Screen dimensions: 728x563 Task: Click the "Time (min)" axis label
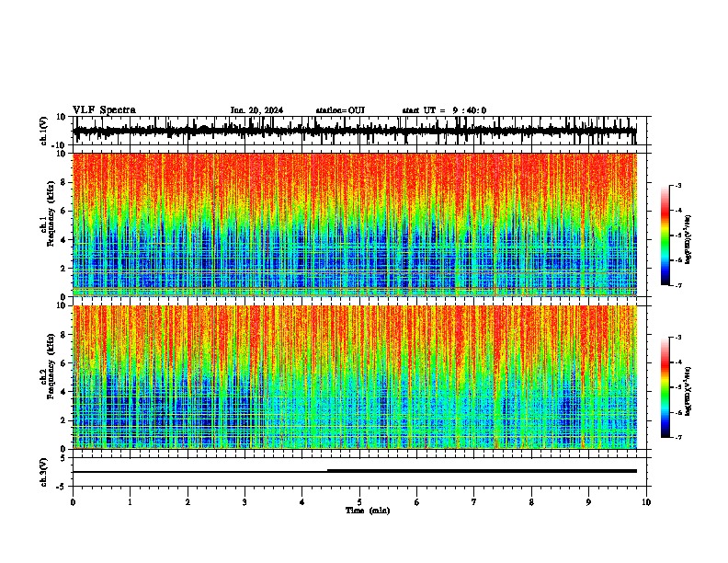pyautogui.click(x=368, y=511)
